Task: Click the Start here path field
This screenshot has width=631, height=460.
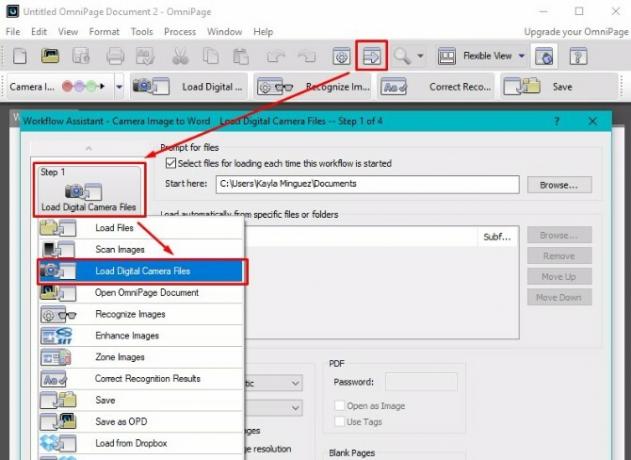Action: [x=367, y=184]
